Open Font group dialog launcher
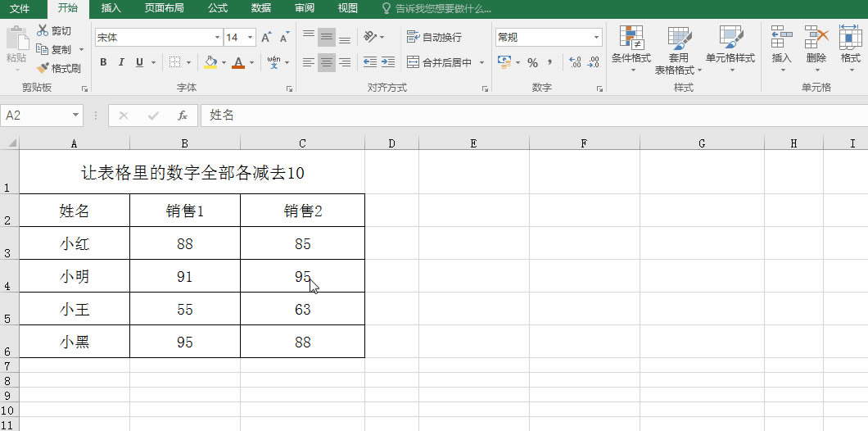Image resolution: width=868 pixels, height=431 pixels. coord(289,88)
